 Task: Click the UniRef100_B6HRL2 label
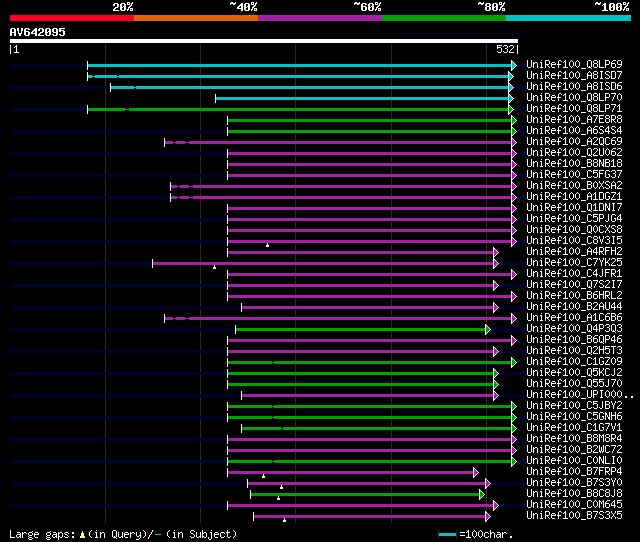point(574,296)
